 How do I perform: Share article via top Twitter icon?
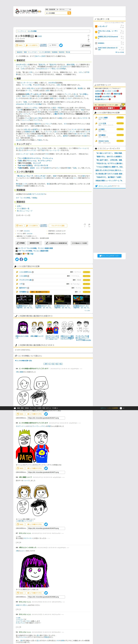click(61, 45)
